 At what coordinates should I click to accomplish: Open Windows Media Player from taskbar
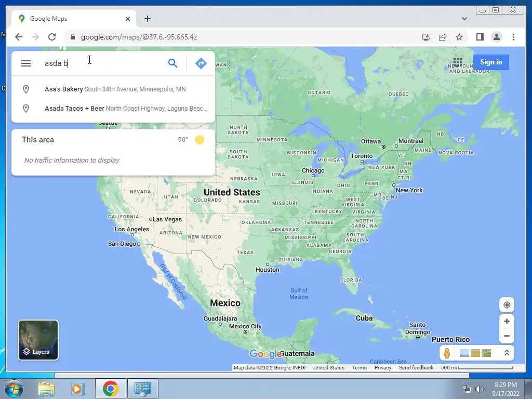[77, 389]
